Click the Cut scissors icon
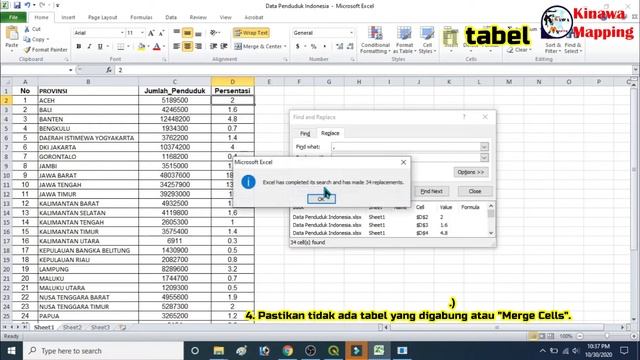 [27, 29]
